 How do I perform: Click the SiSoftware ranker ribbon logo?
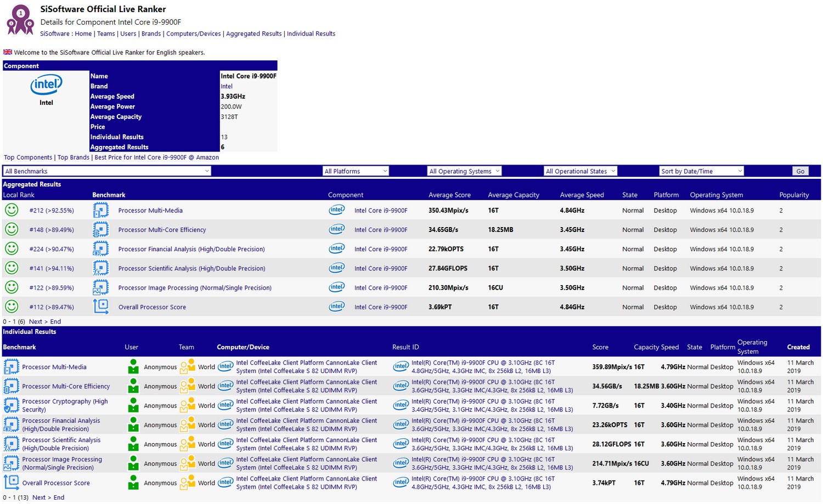(x=20, y=20)
